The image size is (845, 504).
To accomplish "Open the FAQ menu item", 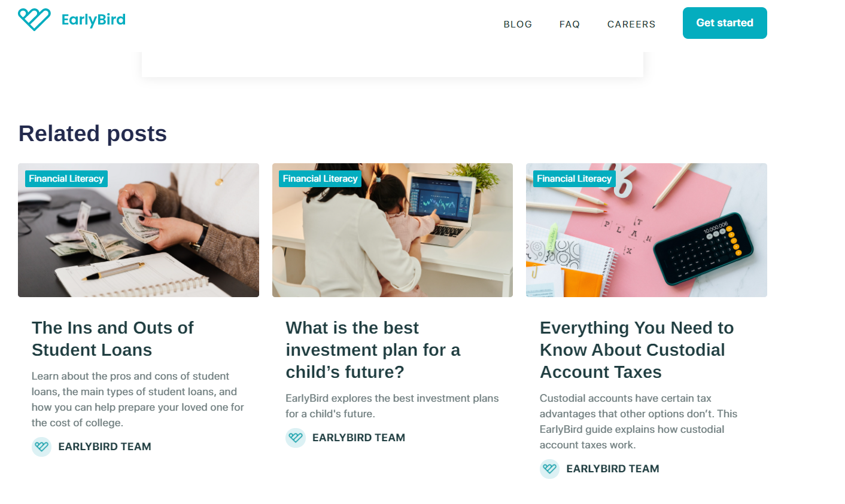I will tap(570, 25).
